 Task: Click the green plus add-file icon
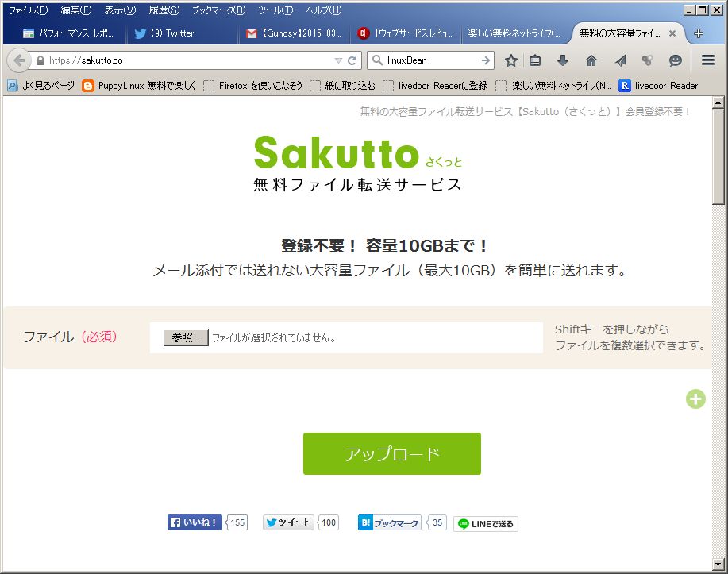[695, 399]
